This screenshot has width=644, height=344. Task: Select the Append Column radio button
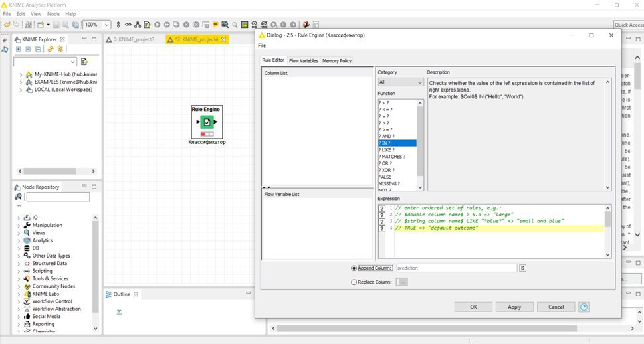pos(354,268)
